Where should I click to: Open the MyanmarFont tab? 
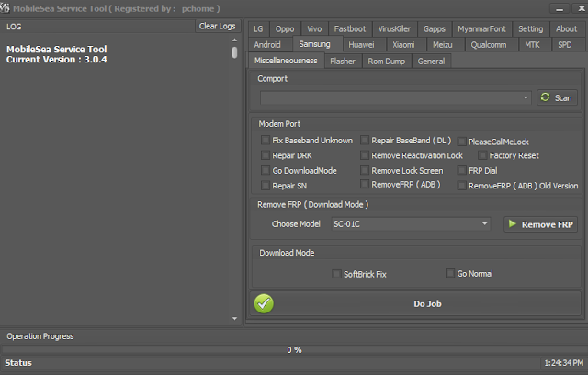point(481,28)
